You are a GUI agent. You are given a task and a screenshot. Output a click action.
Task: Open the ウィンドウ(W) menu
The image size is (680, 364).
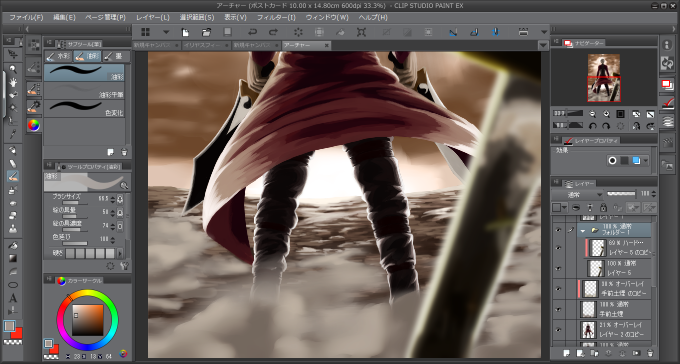327,17
